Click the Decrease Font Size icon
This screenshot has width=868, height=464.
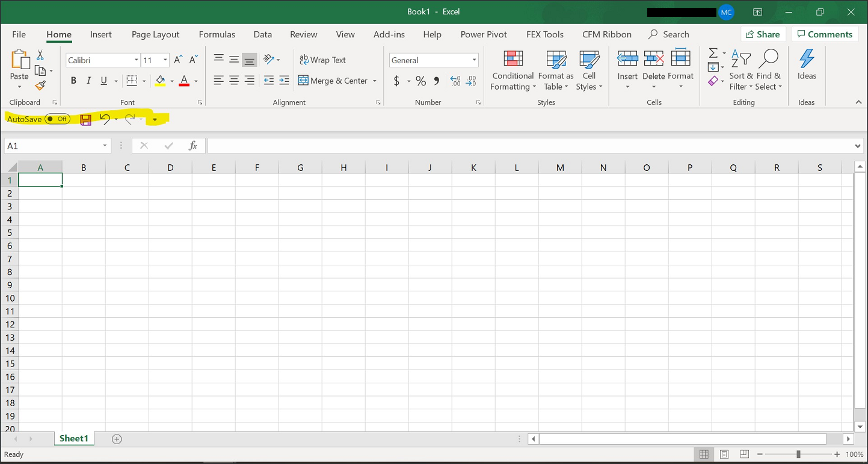tap(193, 60)
